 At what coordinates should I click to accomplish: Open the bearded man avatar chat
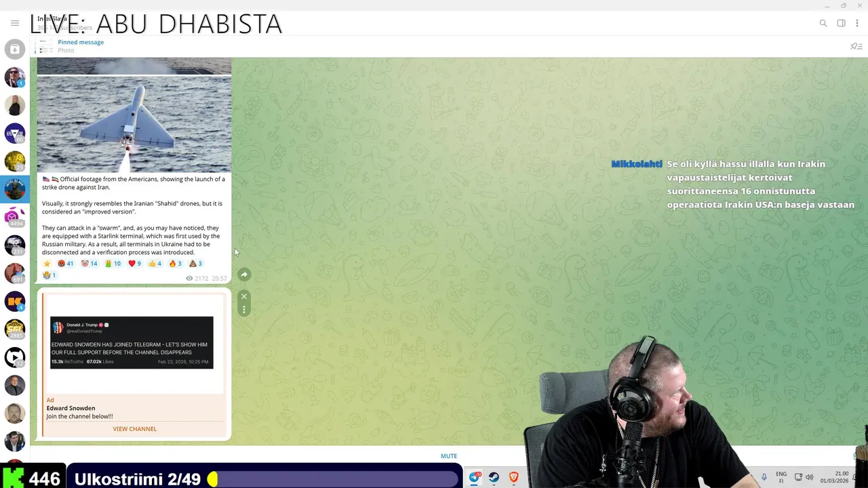pos(15,413)
